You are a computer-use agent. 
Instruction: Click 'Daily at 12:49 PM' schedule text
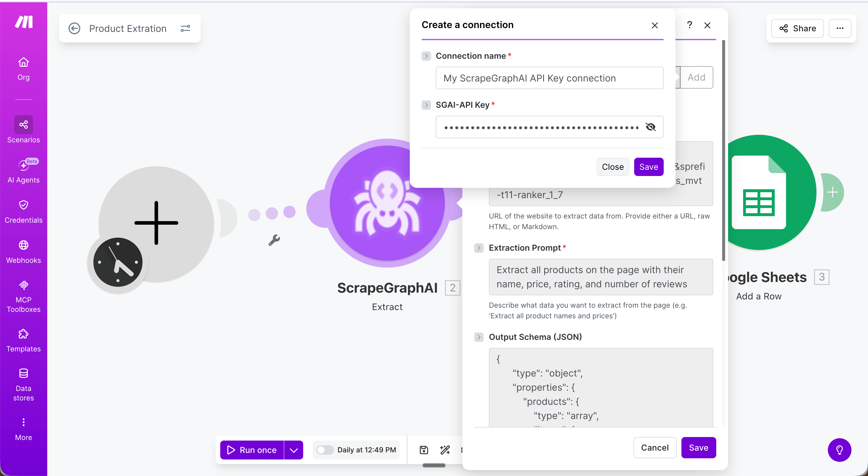pyautogui.click(x=367, y=450)
